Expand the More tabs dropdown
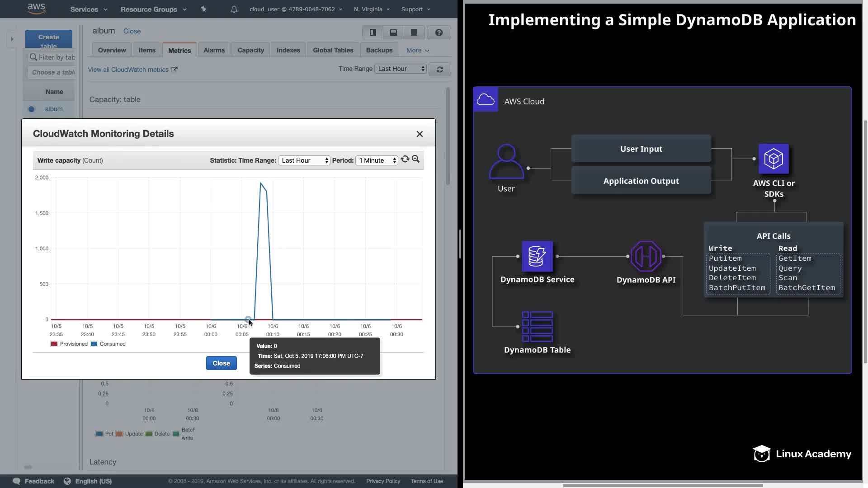868x488 pixels. pyautogui.click(x=417, y=50)
